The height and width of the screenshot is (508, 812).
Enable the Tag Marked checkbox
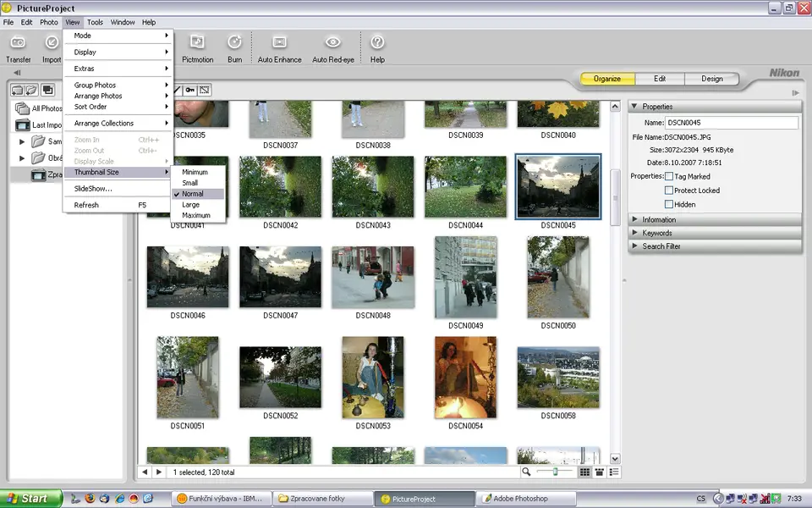pyautogui.click(x=669, y=177)
